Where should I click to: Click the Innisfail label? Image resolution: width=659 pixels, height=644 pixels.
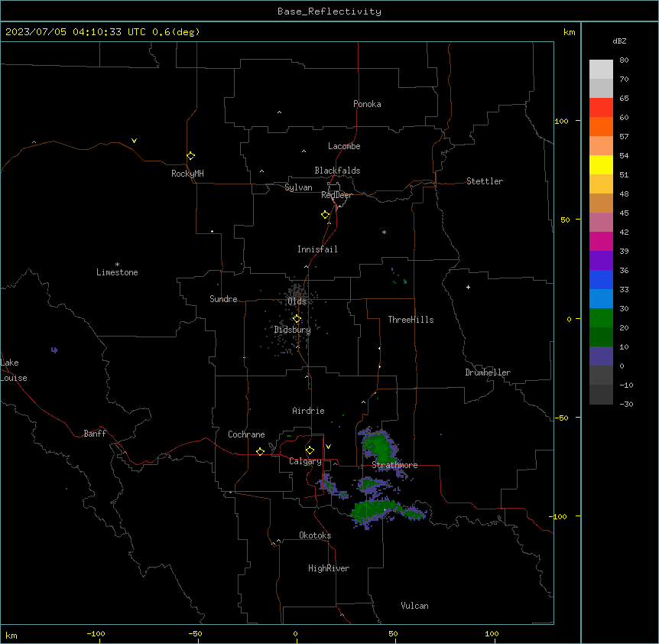coord(317,249)
